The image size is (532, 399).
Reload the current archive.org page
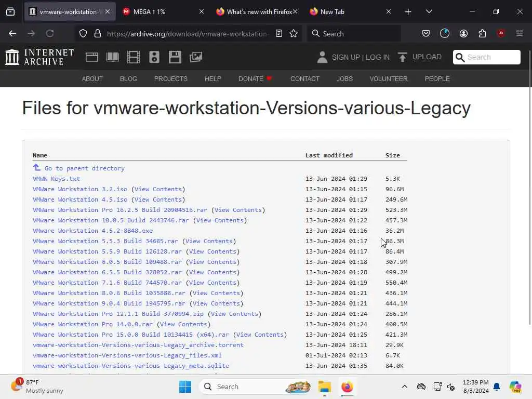[50, 33]
